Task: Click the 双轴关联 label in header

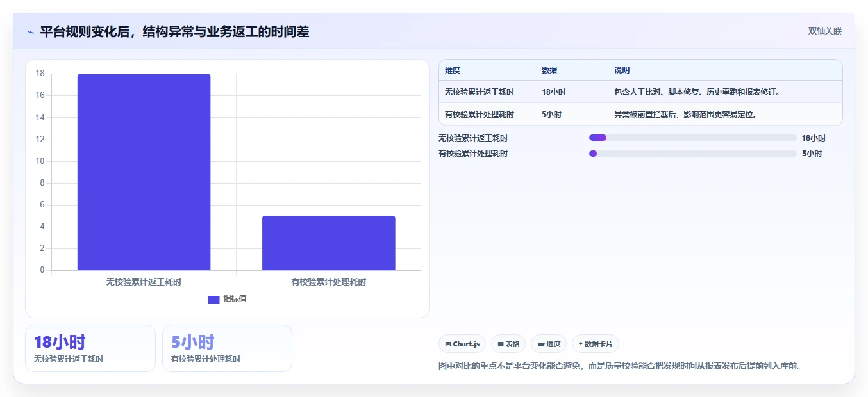Action: click(825, 31)
